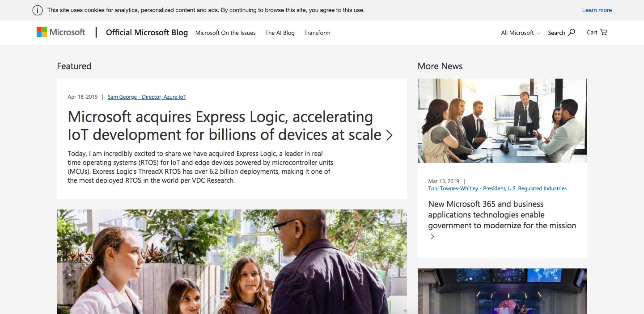Open author link Sam George - Director, Azure IoT
Screen dimensions: 644x314
click(147, 97)
